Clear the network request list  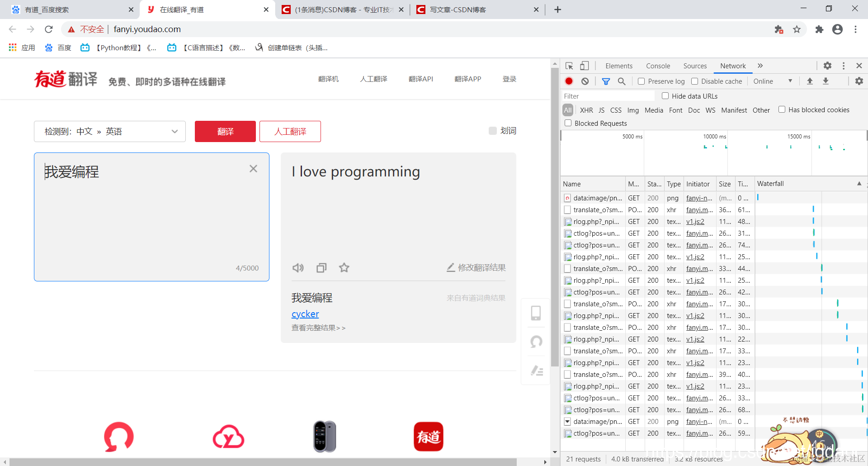pyautogui.click(x=585, y=81)
